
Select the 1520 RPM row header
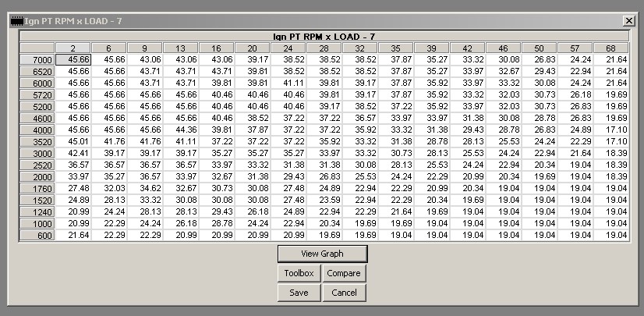[37, 200]
